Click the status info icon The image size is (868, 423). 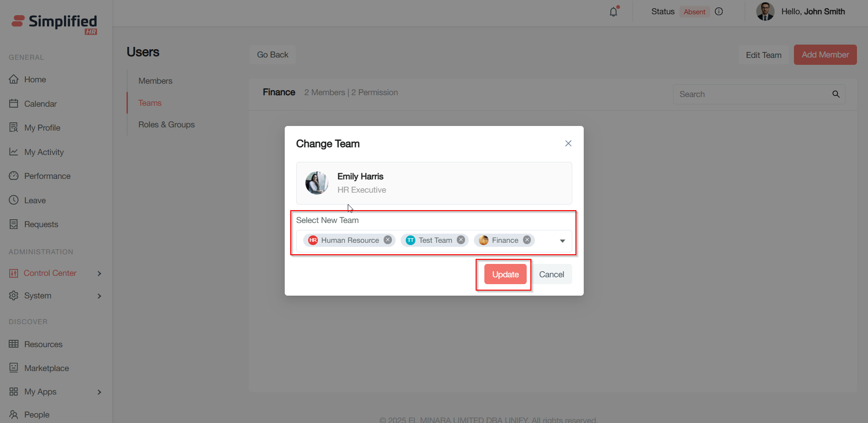(x=719, y=11)
